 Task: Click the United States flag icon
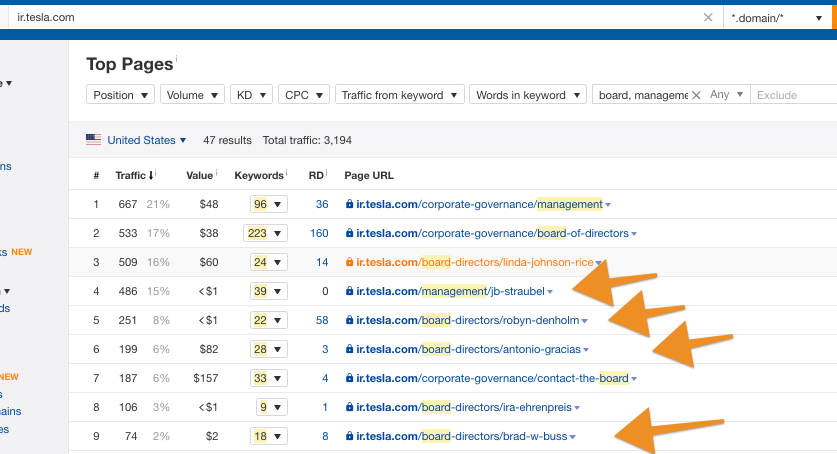tap(93, 140)
